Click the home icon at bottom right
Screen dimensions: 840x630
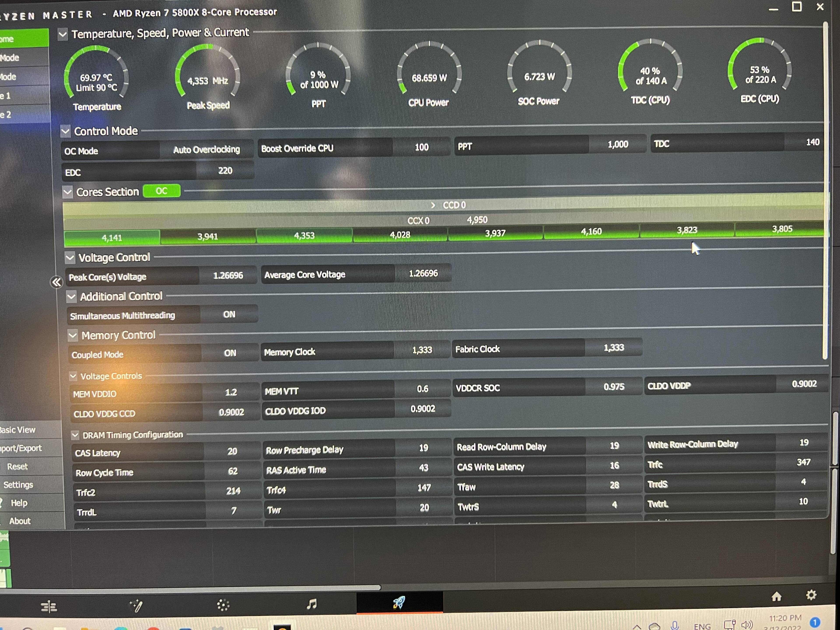[776, 597]
